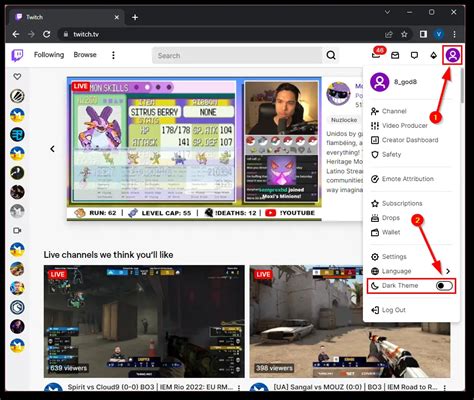Image resolution: width=474 pixels, height=400 pixels.
Task: Click the browser forward arrow
Action: (x=31, y=34)
